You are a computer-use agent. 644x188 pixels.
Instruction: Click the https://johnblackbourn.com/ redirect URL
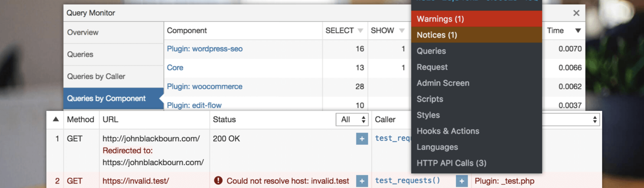(153, 162)
